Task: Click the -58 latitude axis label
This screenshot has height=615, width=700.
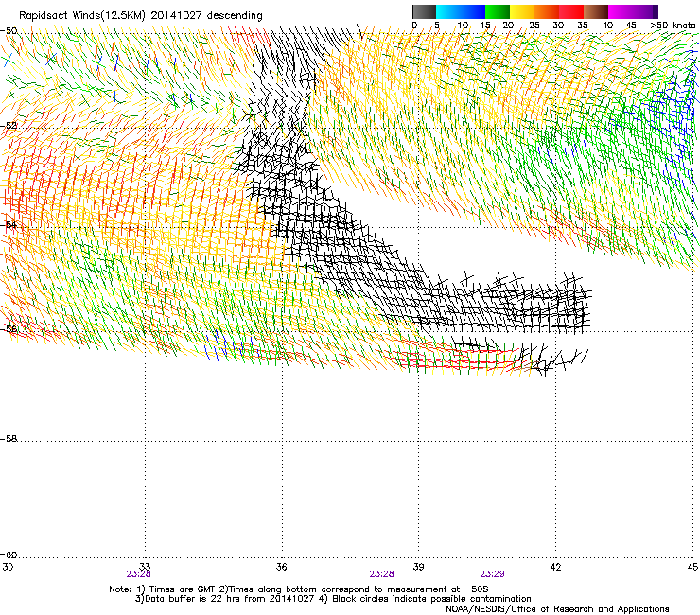Action: click(9, 439)
